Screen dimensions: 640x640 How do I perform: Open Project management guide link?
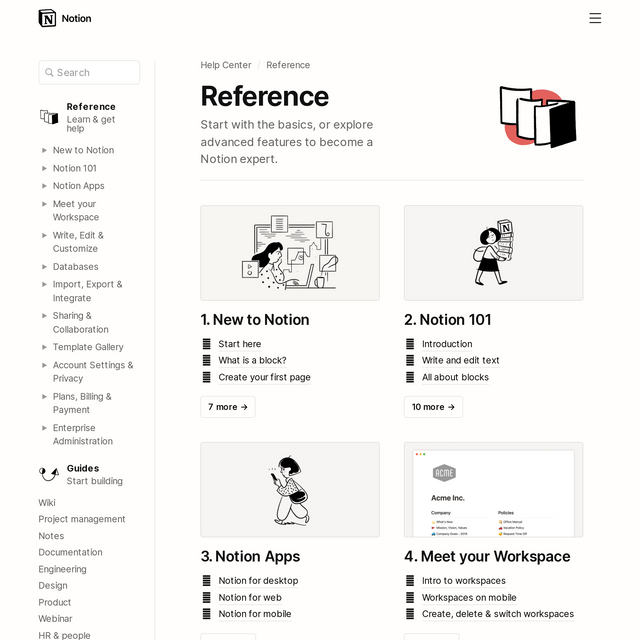pos(82,519)
